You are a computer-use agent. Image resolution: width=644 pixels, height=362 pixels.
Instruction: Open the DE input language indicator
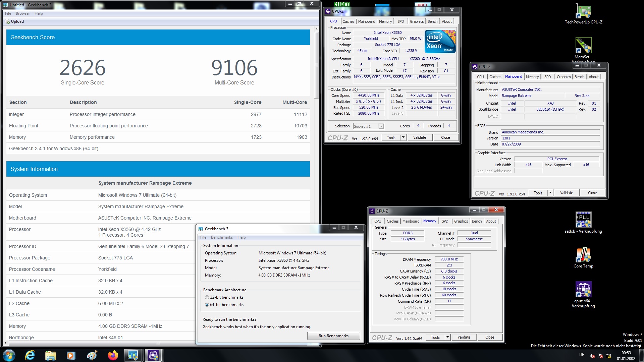click(582, 355)
